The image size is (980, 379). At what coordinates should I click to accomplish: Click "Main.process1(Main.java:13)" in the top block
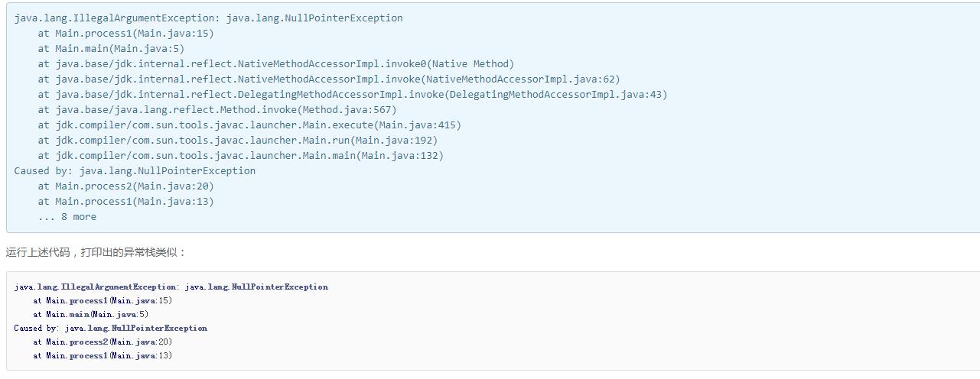pyautogui.click(x=126, y=202)
